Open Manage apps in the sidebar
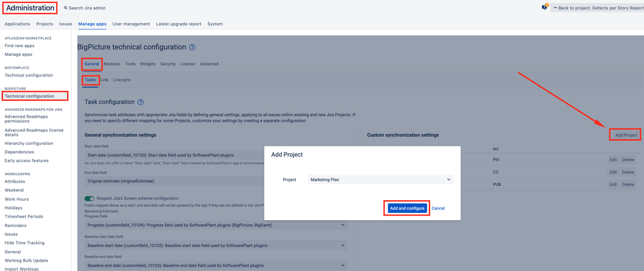The image size is (644, 271). (x=19, y=54)
